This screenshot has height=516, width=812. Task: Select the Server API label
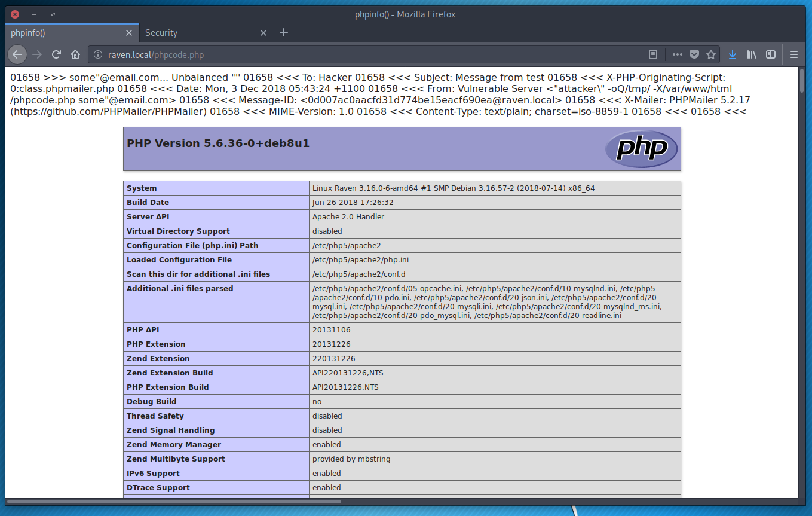click(148, 217)
